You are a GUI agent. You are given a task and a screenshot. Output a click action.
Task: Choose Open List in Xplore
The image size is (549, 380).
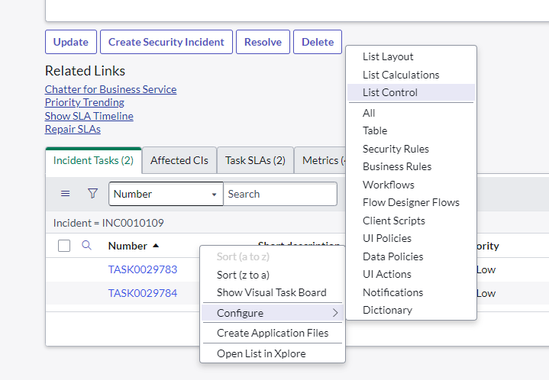(261, 353)
